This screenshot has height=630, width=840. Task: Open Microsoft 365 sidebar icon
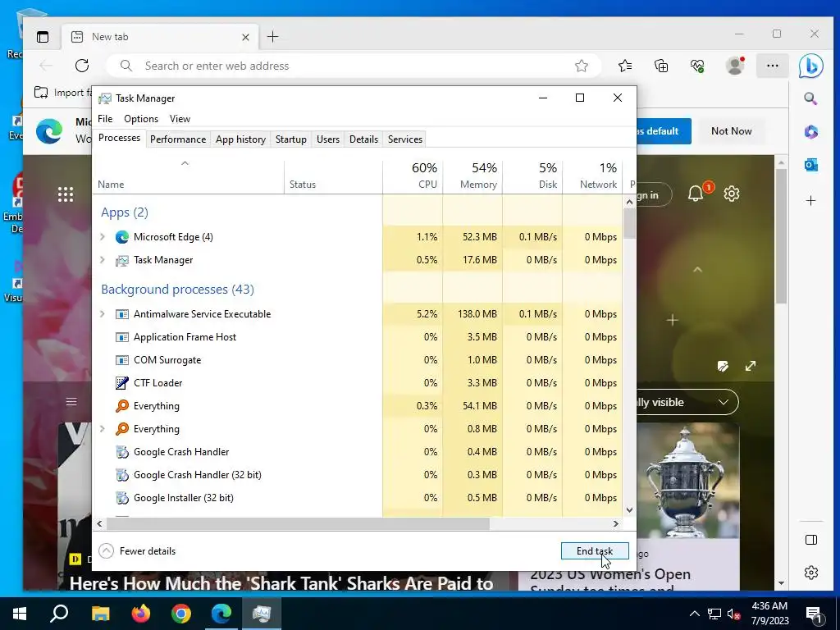point(810,132)
